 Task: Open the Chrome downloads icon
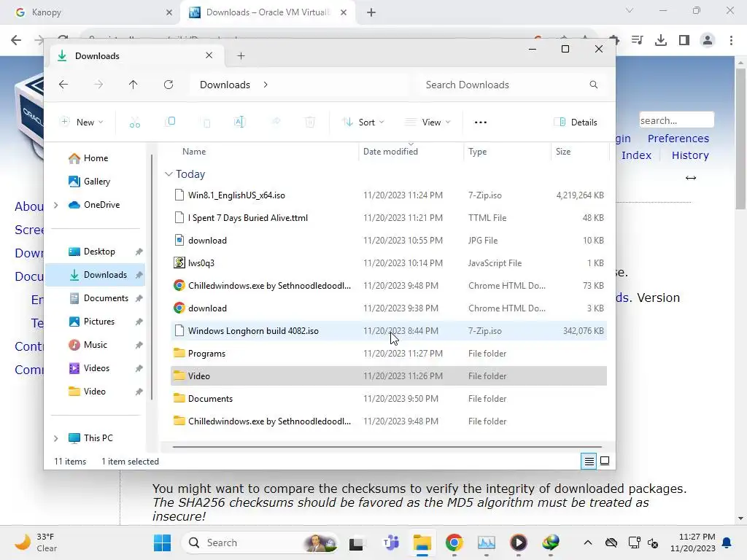(661, 40)
